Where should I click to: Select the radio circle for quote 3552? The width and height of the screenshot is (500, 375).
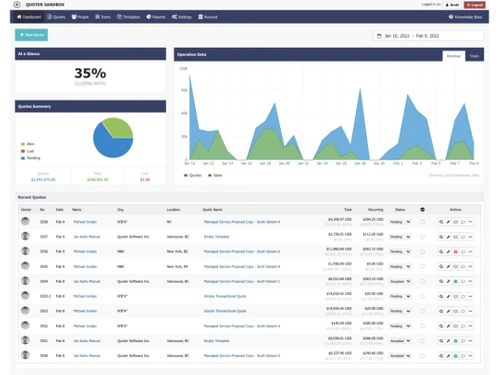422,326
